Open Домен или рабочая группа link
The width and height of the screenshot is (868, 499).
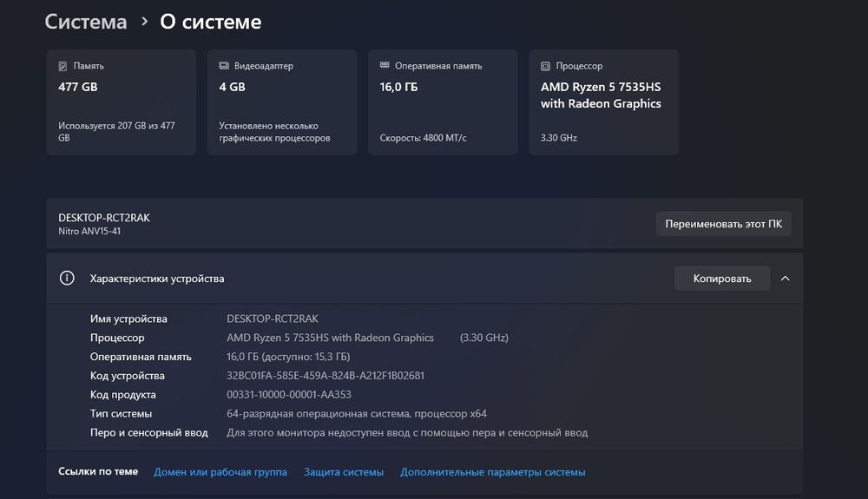pyautogui.click(x=220, y=472)
